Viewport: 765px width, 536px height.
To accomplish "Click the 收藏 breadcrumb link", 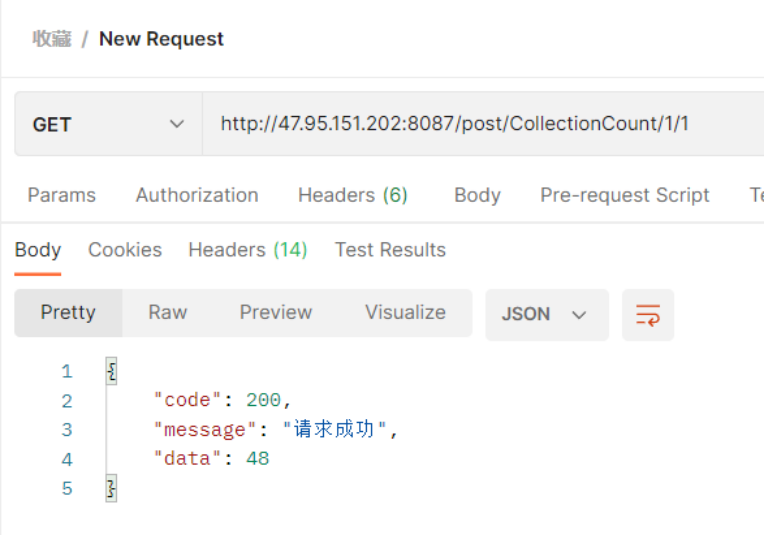I will (x=52, y=39).
